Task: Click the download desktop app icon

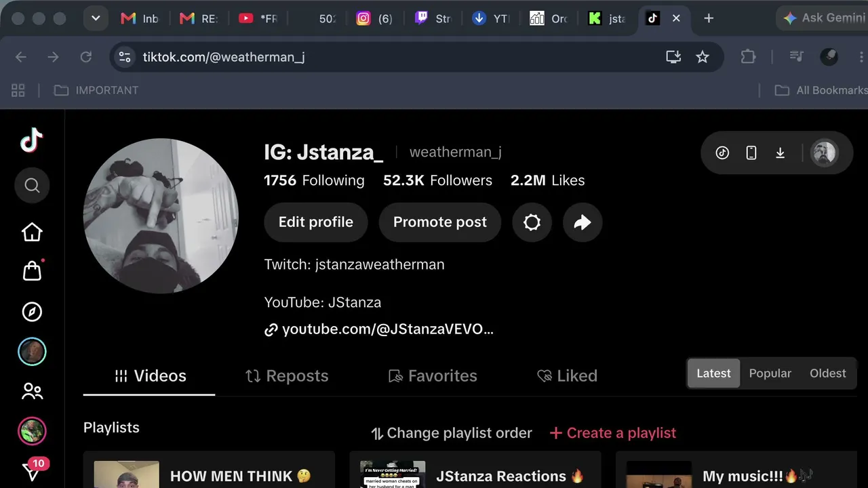Action: coord(781,152)
